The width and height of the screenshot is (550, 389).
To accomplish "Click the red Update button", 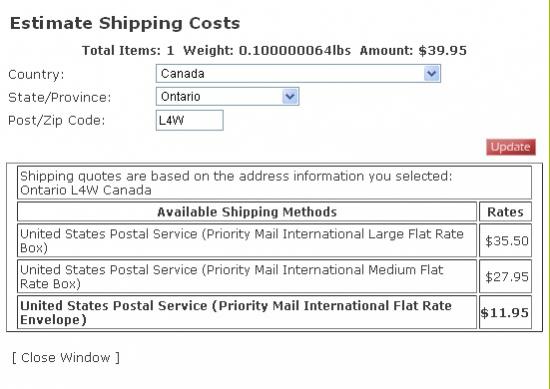I will tap(511, 147).
